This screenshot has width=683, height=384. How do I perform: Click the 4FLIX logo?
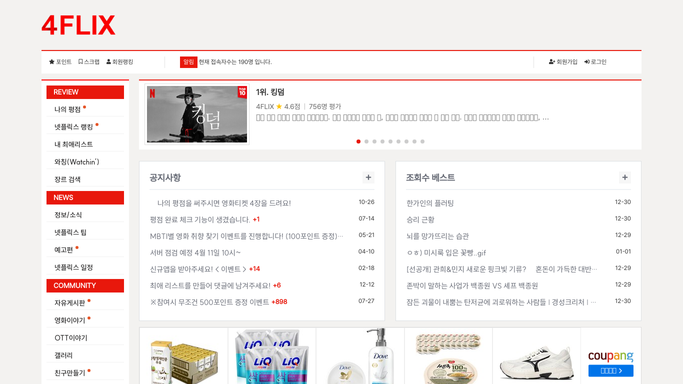pyautogui.click(x=78, y=25)
